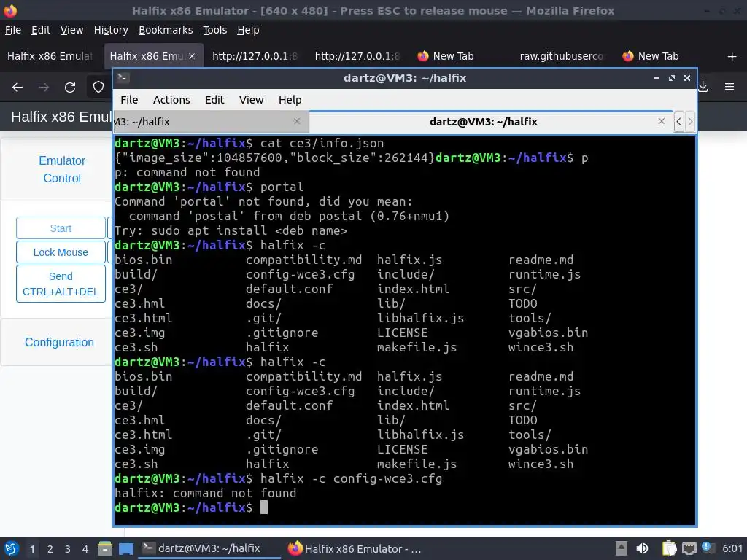747x560 pixels.
Task: Open Configuration section heading
Action: click(x=59, y=342)
